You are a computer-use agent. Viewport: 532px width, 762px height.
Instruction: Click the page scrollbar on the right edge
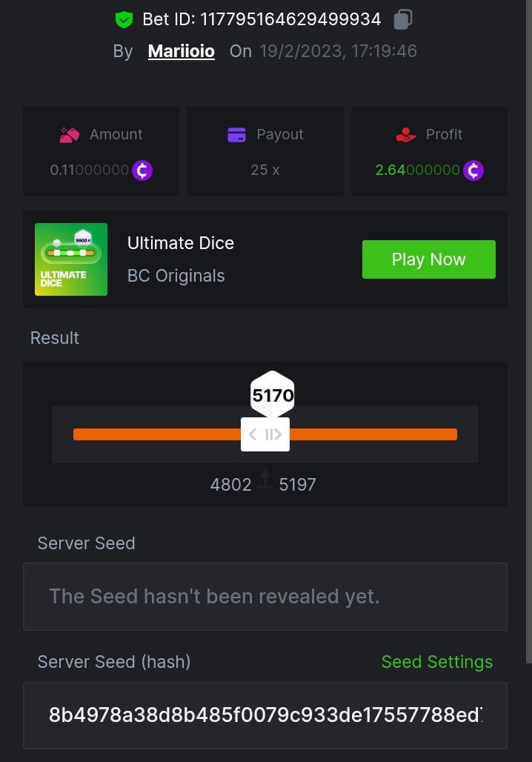[x=528, y=334]
